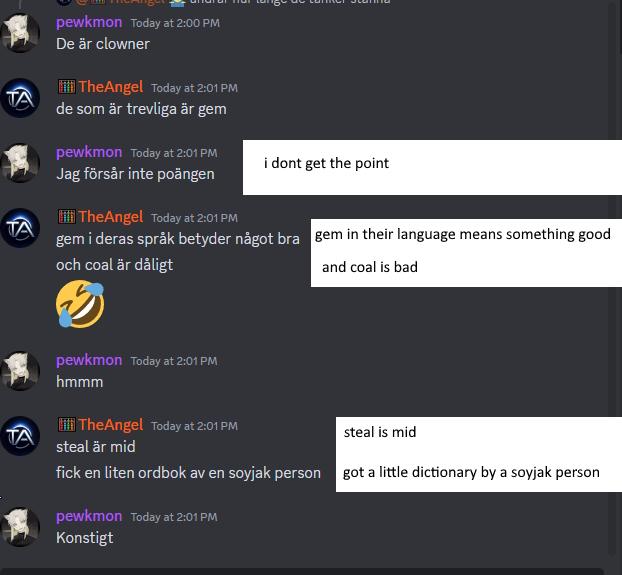The height and width of the screenshot is (575, 622).
Task: Click pewkmon's avatar beside "hmmm"
Action: (20, 371)
